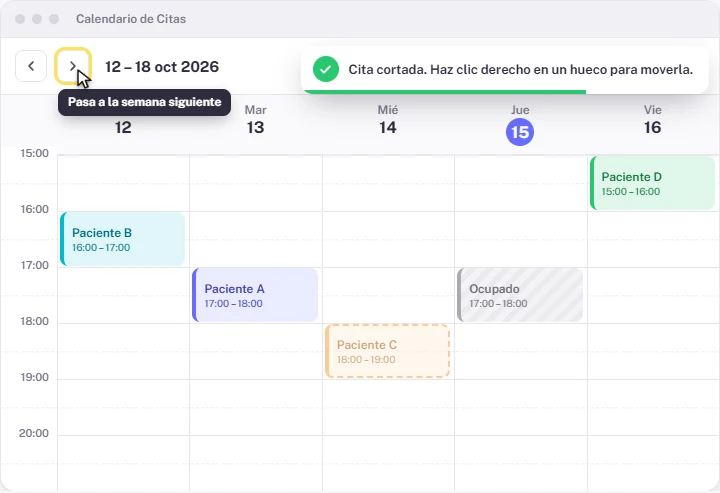
Task: Select Paciente D 15:00–16:00 appointment
Action: (x=652, y=183)
